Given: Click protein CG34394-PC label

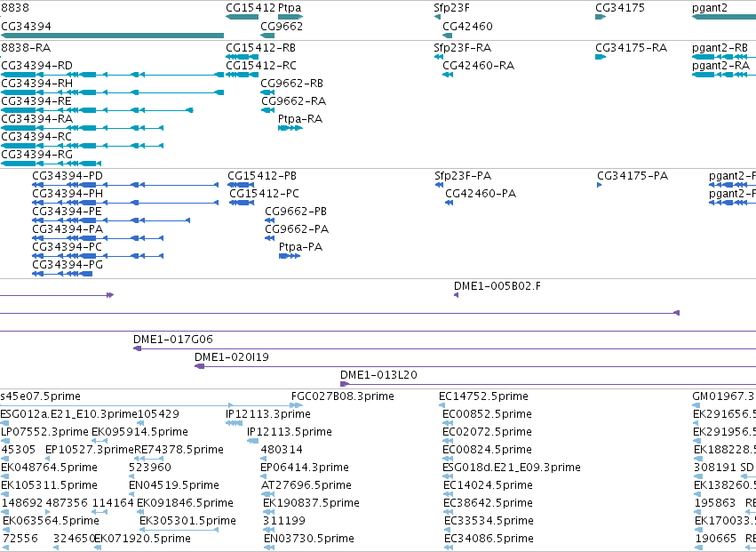Looking at the screenshot, I should (67, 247).
